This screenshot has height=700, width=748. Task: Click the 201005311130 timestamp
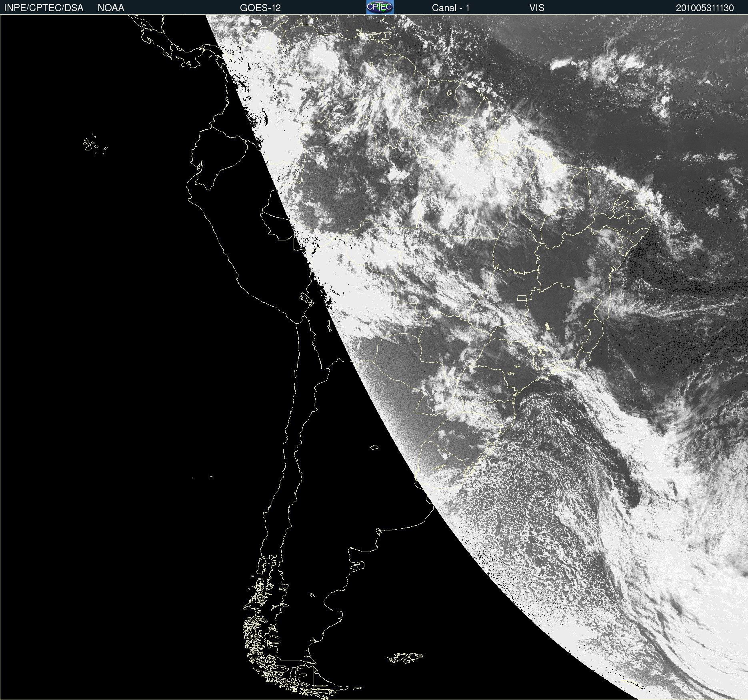tap(705, 8)
